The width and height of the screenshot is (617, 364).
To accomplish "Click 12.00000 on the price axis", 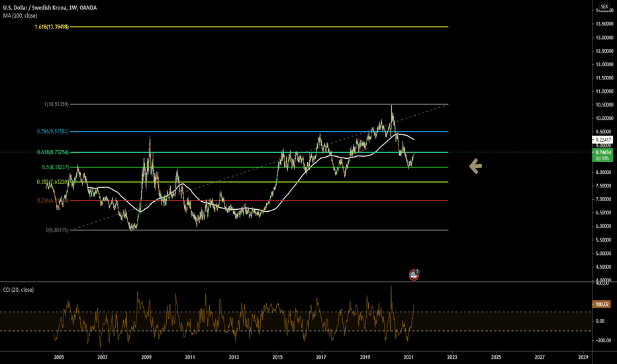I will click(604, 65).
